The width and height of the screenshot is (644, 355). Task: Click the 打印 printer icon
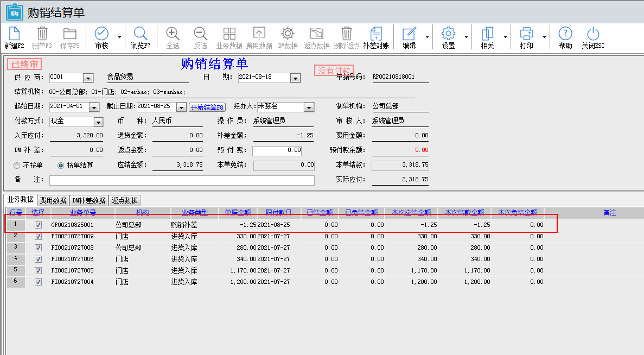526,34
